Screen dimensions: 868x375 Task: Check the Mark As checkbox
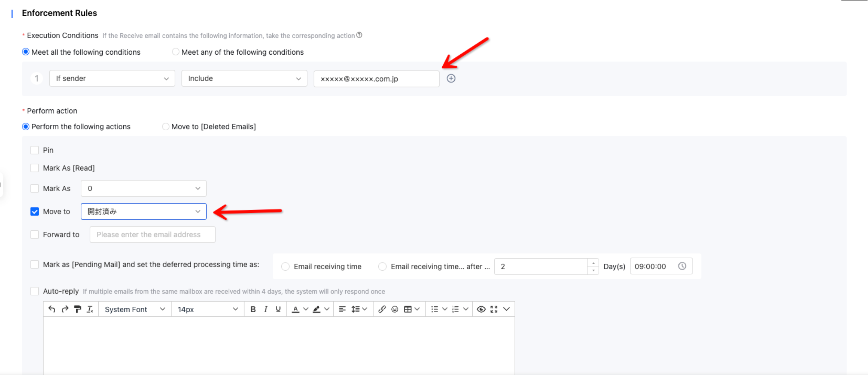(34, 188)
